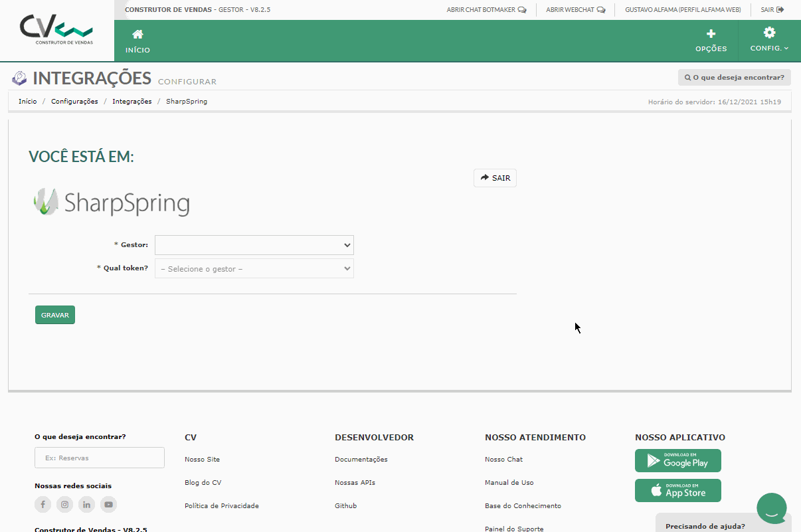Viewport: 801px width, 532px height.
Task: Open Github link
Action: (345, 506)
